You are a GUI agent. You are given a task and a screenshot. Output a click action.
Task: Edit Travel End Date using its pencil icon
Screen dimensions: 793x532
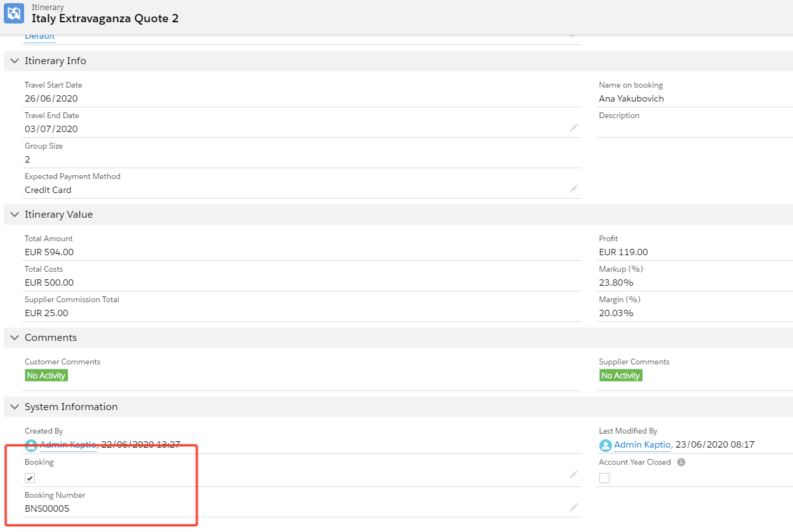click(x=573, y=127)
